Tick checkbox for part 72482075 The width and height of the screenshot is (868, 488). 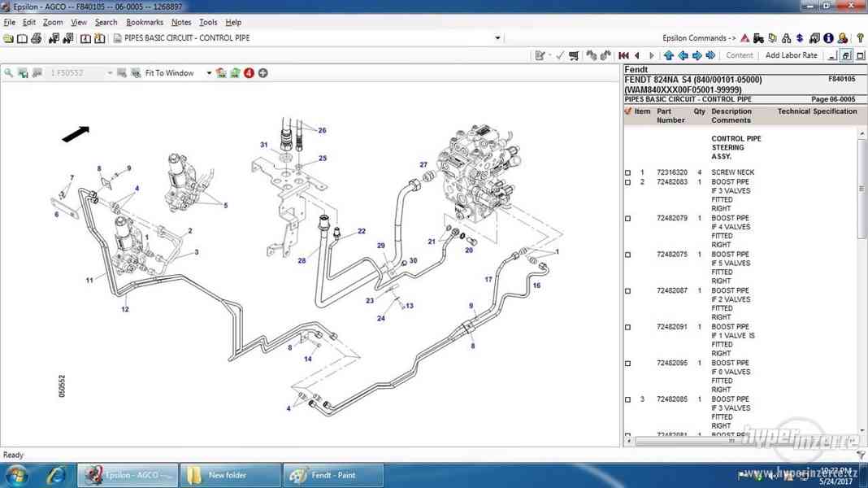[x=627, y=255]
